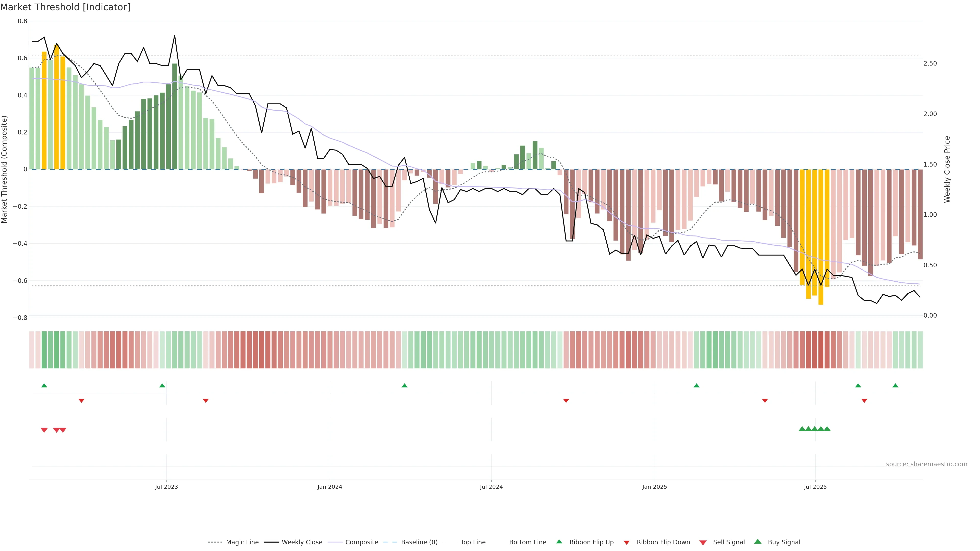This screenshot has height=551, width=980.
Task: Click the leftmost green buy signal triangle
Action: 802,429
